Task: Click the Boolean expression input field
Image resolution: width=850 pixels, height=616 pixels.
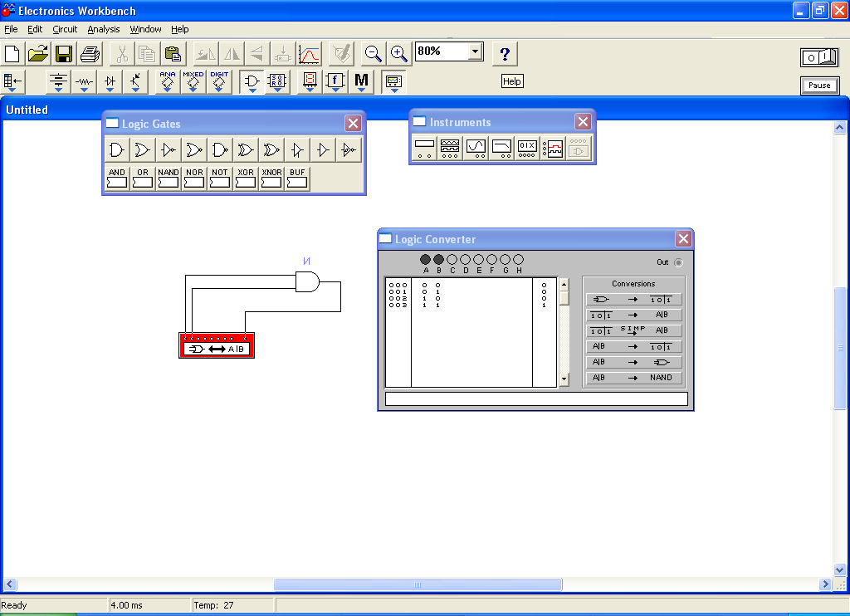Action: tap(536, 399)
